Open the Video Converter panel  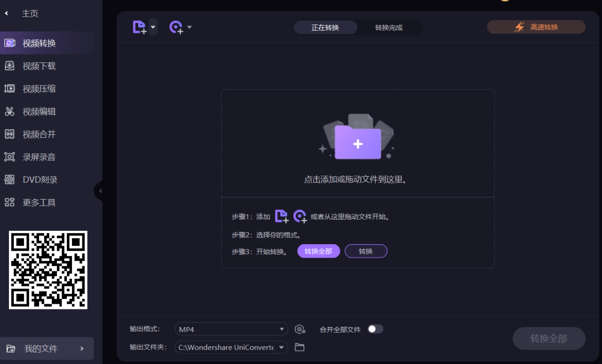click(x=39, y=42)
